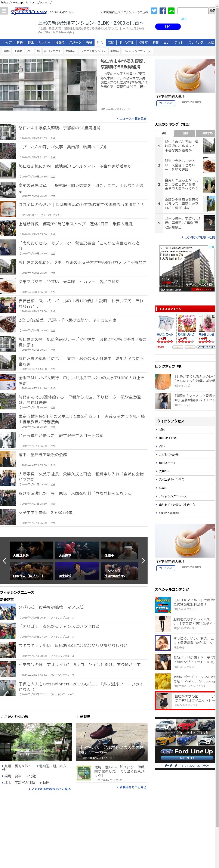Open the hamburger menu icon
Image resolution: width=219 pixels, height=868 pixels.
point(4,11)
